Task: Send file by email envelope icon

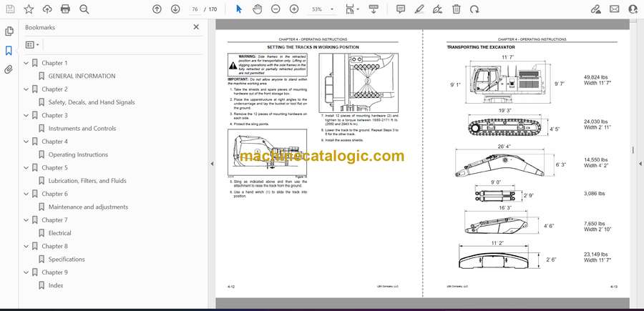Action: [x=614, y=9]
